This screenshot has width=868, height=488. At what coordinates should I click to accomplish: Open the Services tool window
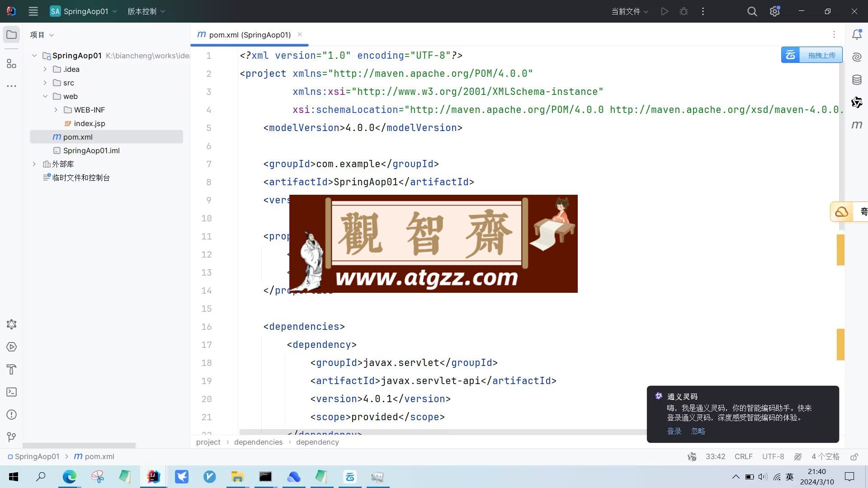pyautogui.click(x=11, y=347)
